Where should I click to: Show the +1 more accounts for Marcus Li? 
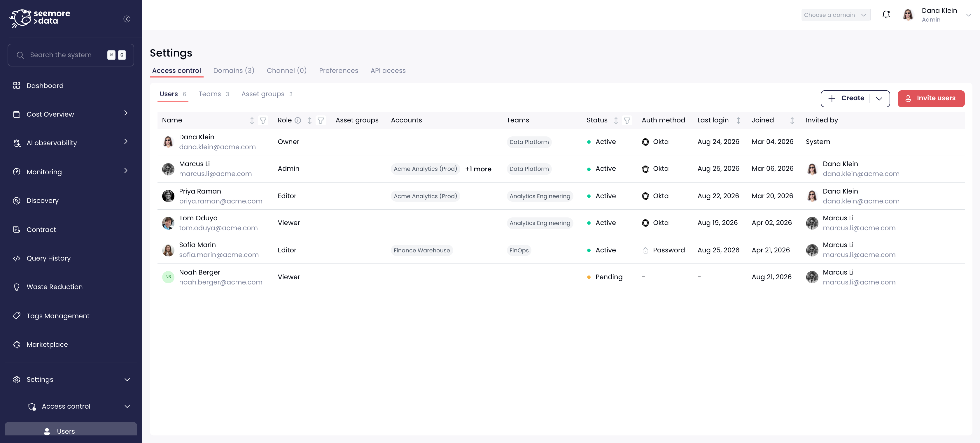pyautogui.click(x=478, y=169)
